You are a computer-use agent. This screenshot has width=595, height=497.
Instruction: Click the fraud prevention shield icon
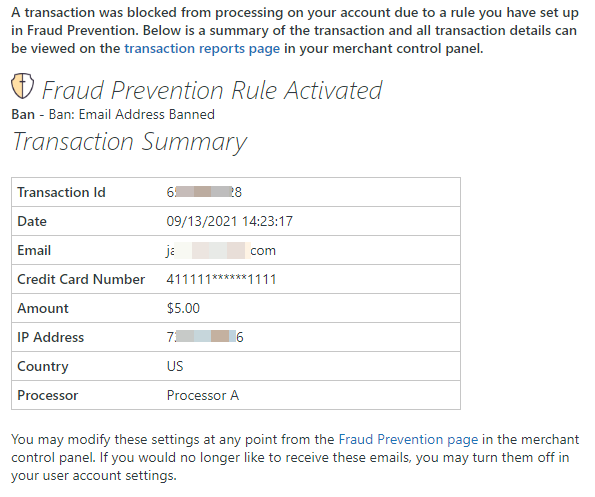point(22,86)
